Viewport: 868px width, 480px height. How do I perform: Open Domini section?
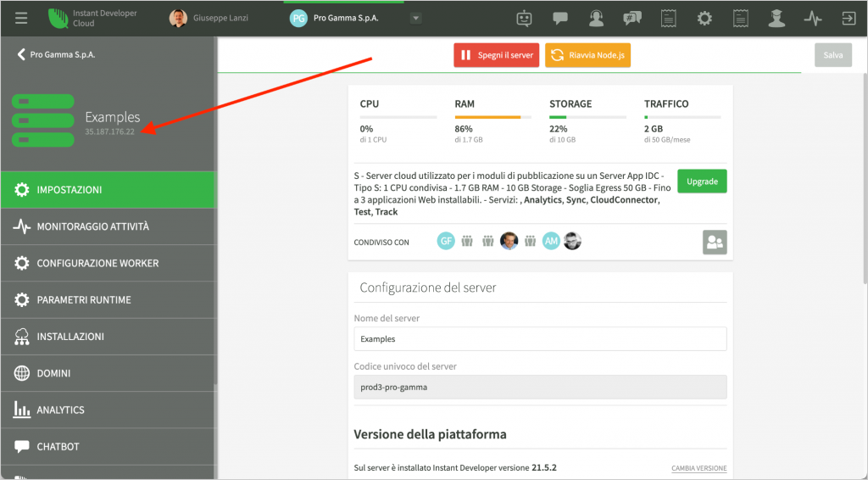coord(108,373)
